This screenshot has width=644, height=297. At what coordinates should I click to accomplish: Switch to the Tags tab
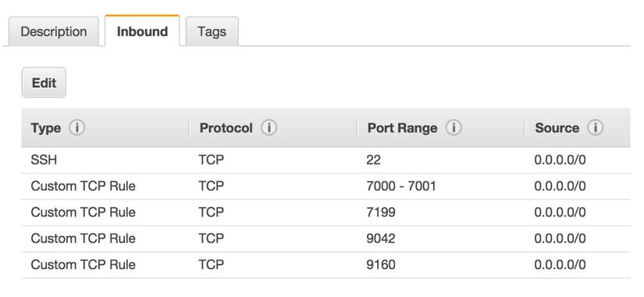[212, 32]
